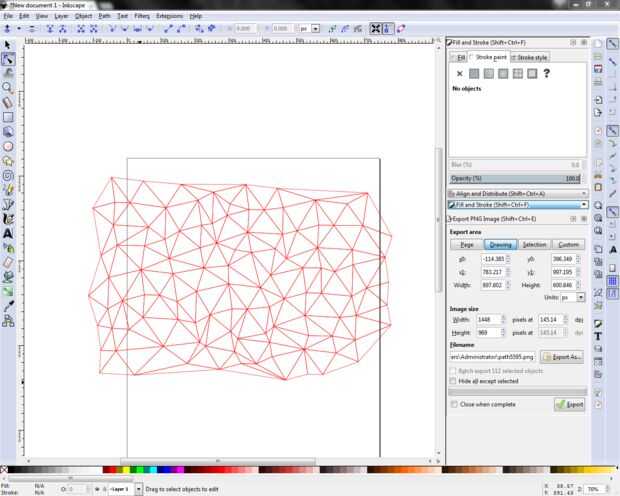Select the Ellipse circle tool
This screenshot has width=620, height=496.
coord(8,146)
